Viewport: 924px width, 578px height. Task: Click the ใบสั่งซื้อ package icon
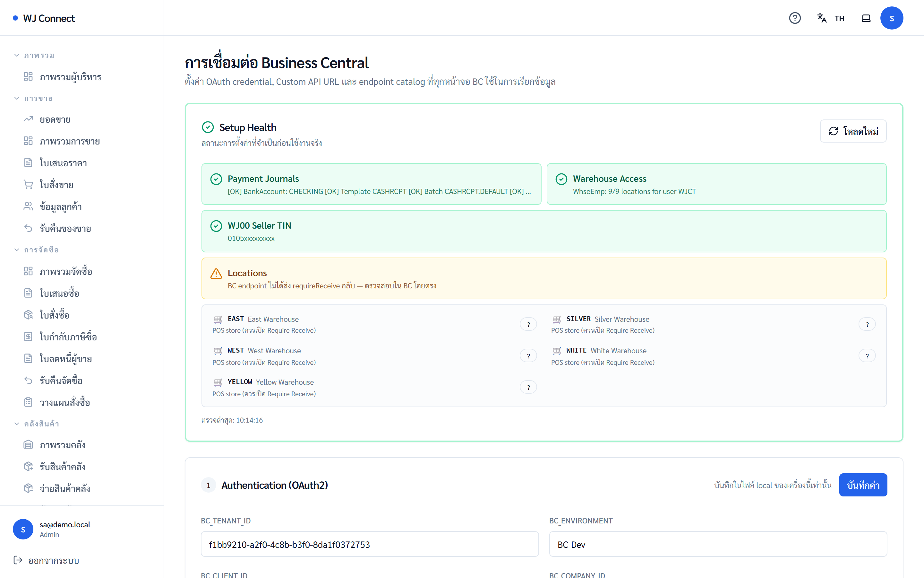(28, 315)
